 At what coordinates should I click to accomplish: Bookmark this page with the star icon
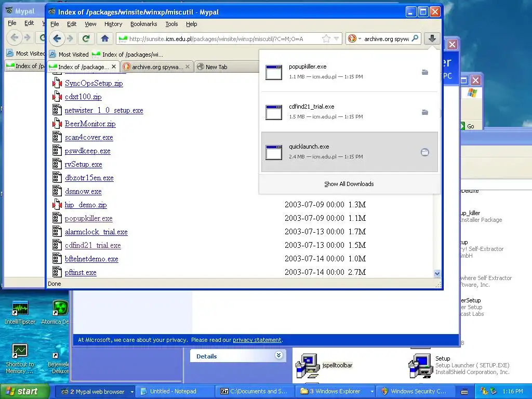point(326,38)
